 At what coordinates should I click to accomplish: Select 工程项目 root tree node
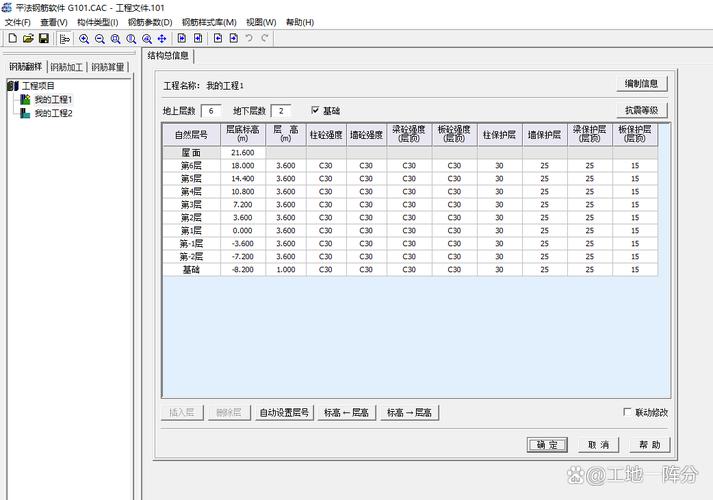[x=38, y=86]
